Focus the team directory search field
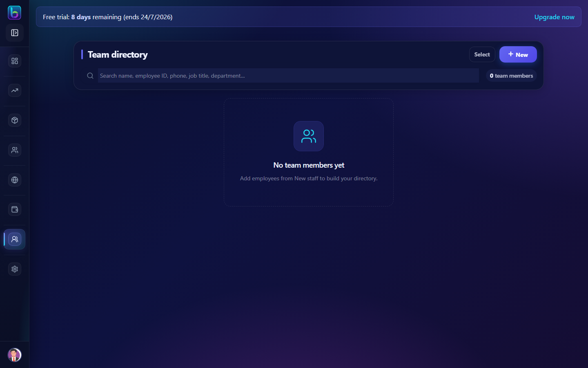The image size is (588, 368). tap(288, 76)
